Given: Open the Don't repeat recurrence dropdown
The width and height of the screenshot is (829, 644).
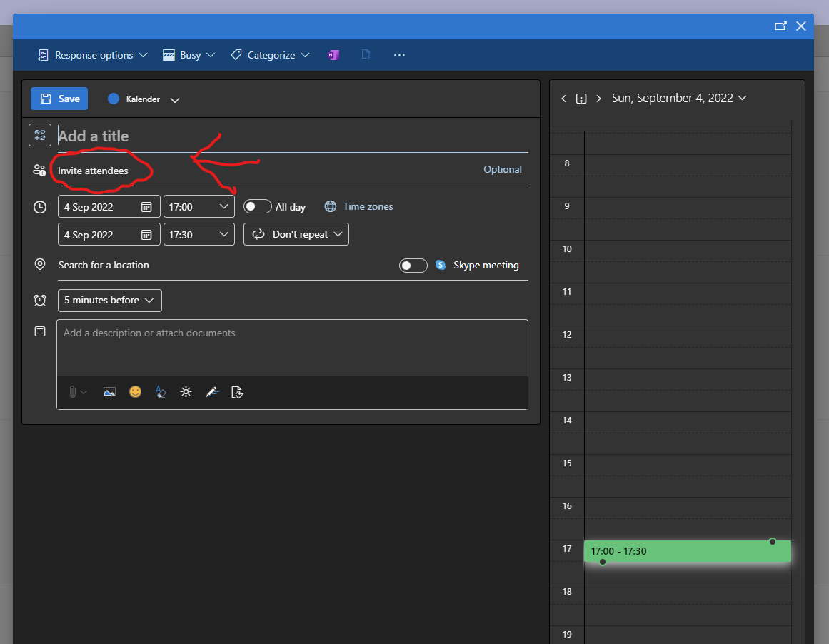Looking at the screenshot, I should (296, 235).
